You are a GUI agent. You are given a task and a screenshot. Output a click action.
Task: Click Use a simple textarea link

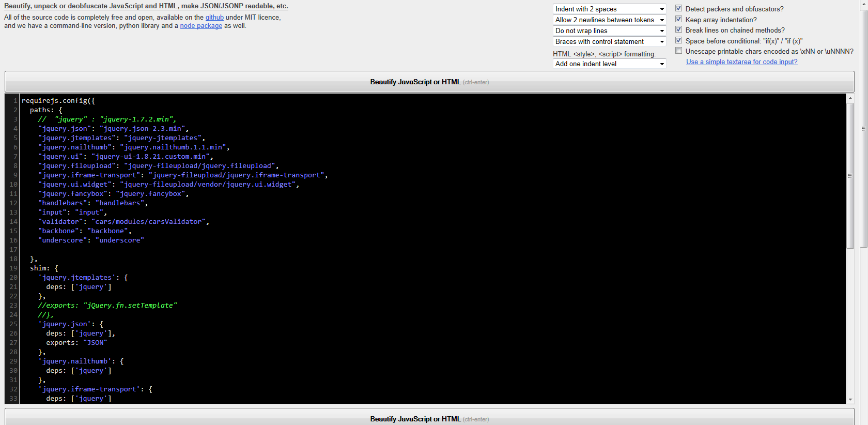pyautogui.click(x=741, y=62)
